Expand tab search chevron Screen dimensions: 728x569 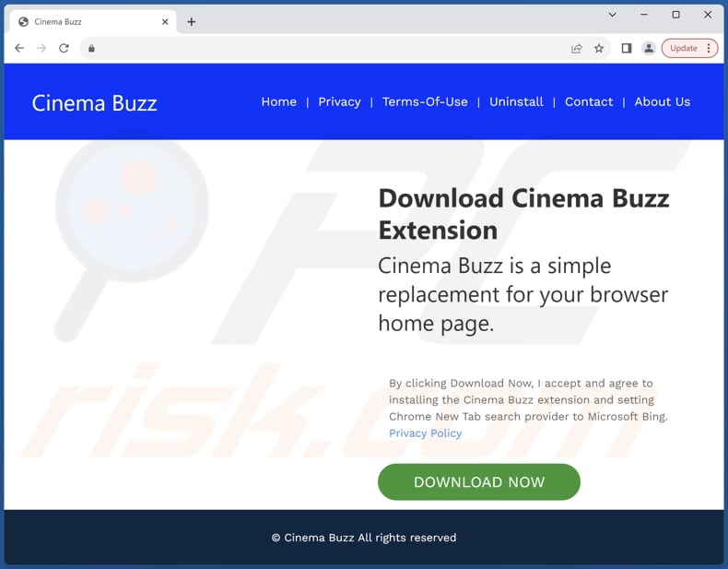613,15
